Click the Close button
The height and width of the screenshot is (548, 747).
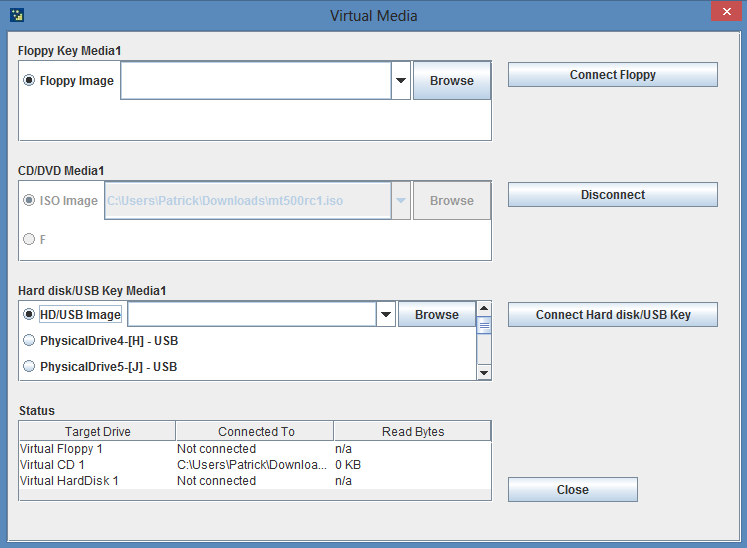(x=572, y=490)
